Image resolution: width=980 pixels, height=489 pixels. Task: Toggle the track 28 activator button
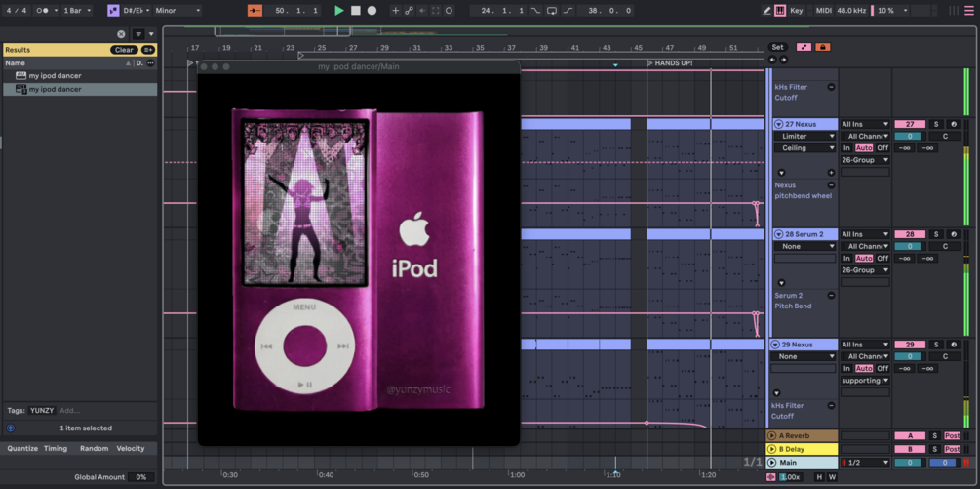tap(910, 234)
